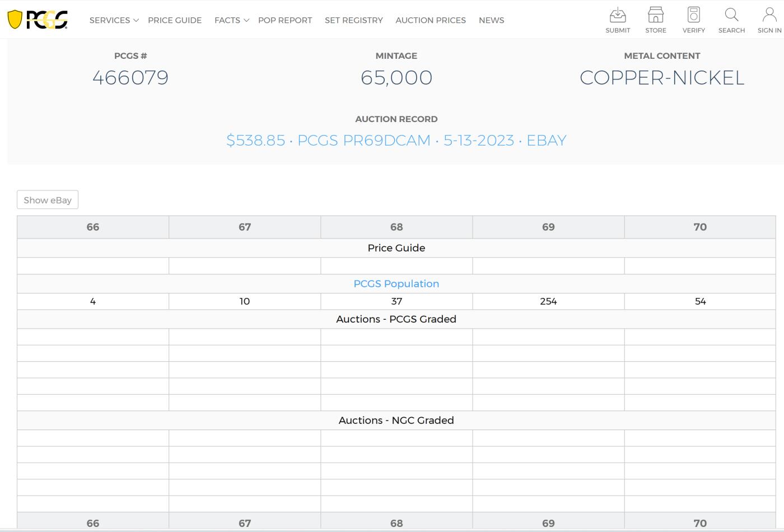Select the grade 69 column header
The height and width of the screenshot is (532, 784).
point(548,227)
